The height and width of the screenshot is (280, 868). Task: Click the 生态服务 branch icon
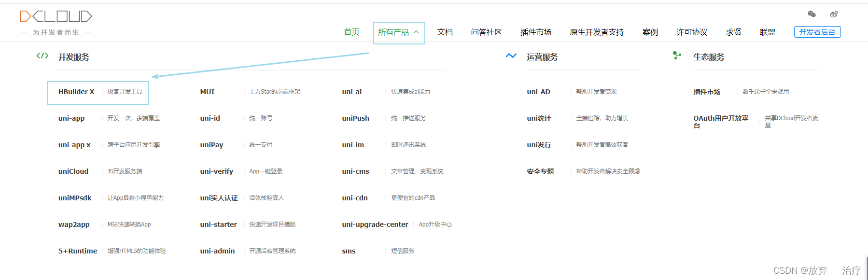(677, 56)
